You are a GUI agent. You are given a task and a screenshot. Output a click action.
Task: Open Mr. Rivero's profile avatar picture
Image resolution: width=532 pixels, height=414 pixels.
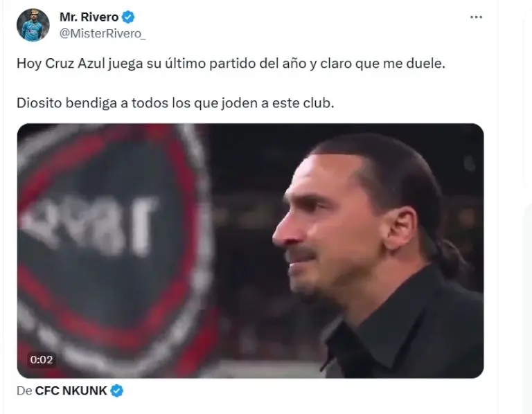pos(33,25)
